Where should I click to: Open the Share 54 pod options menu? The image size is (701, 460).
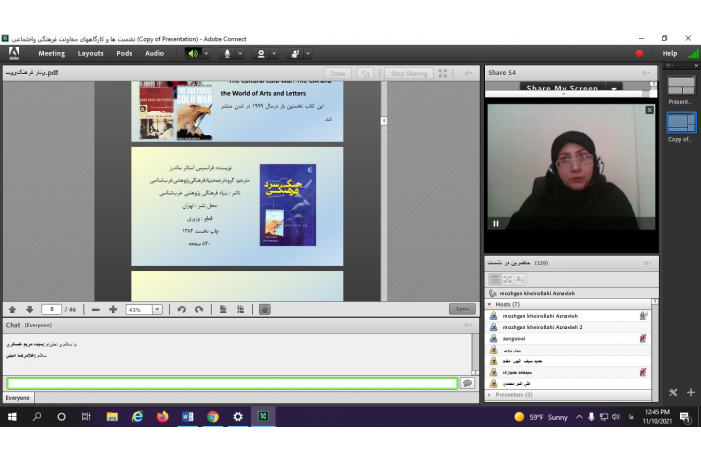pos(646,73)
